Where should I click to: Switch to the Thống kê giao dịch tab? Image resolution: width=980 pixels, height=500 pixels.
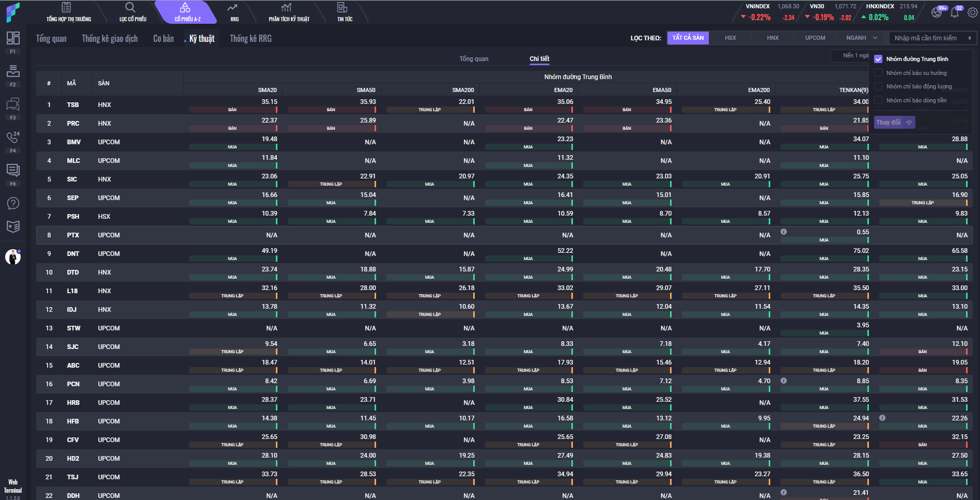[110, 39]
